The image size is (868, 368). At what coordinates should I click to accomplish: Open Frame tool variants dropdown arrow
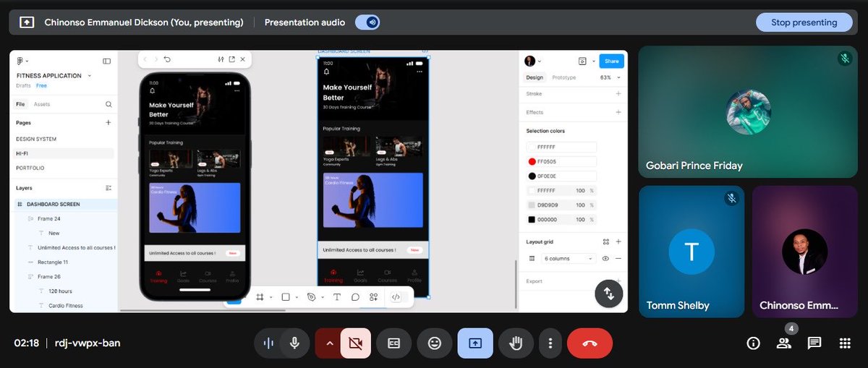point(271,297)
